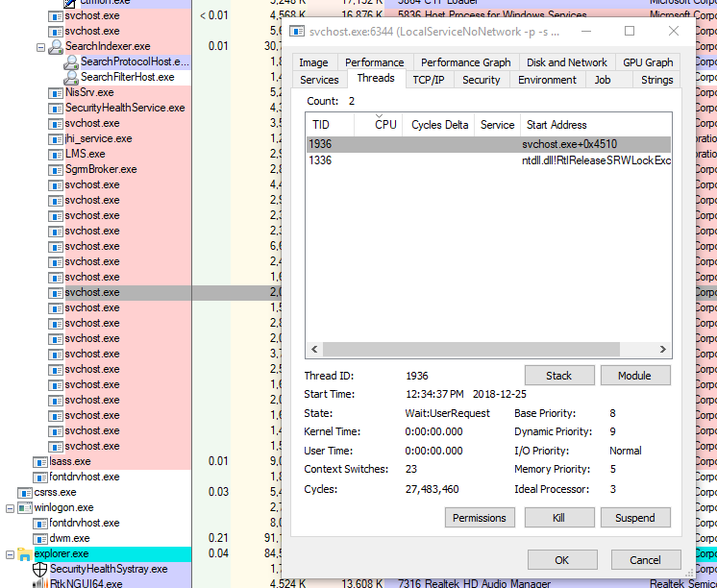Click the RtkNGUI64.exe audio icon
The width and height of the screenshot is (717, 588).
[x=40, y=584]
